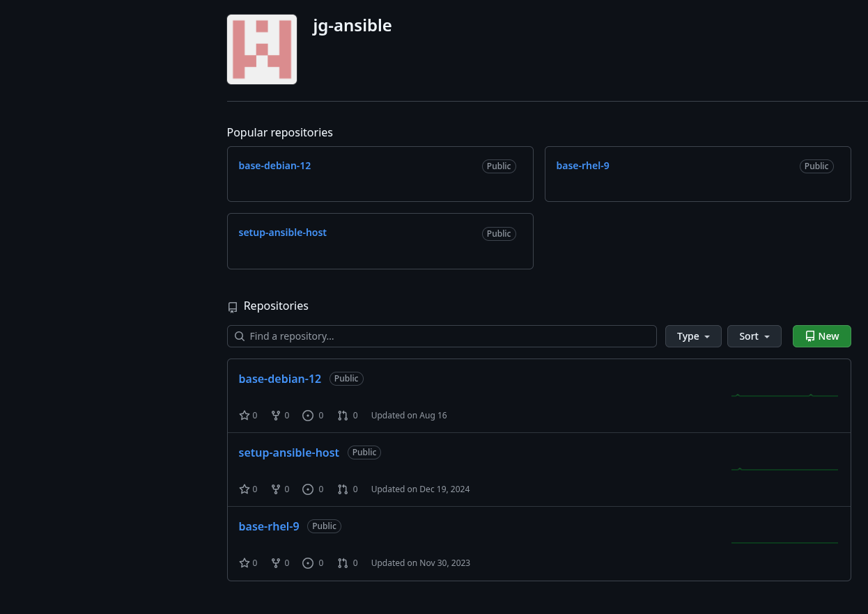Image resolution: width=868 pixels, height=614 pixels.
Task: Click the green New repository button
Action: [x=821, y=336]
